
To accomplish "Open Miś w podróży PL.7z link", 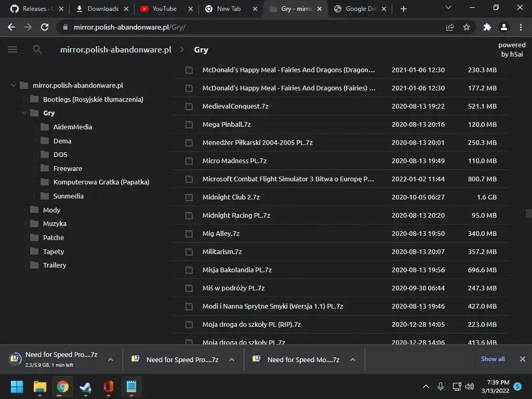I will click(x=233, y=288).
